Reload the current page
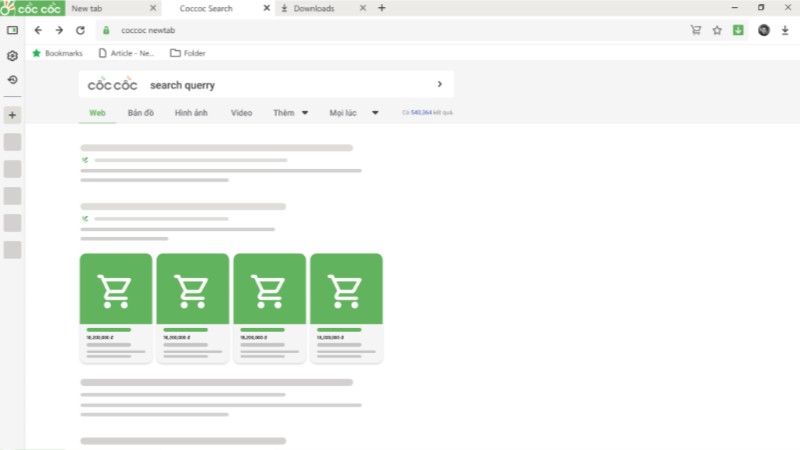Viewport: 800px width, 450px height. coord(81,30)
